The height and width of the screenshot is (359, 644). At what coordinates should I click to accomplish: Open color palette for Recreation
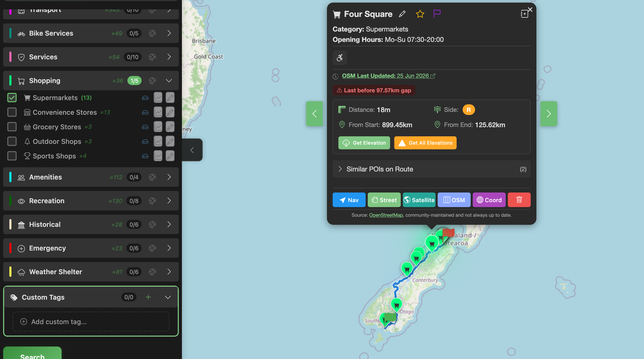tap(153, 201)
